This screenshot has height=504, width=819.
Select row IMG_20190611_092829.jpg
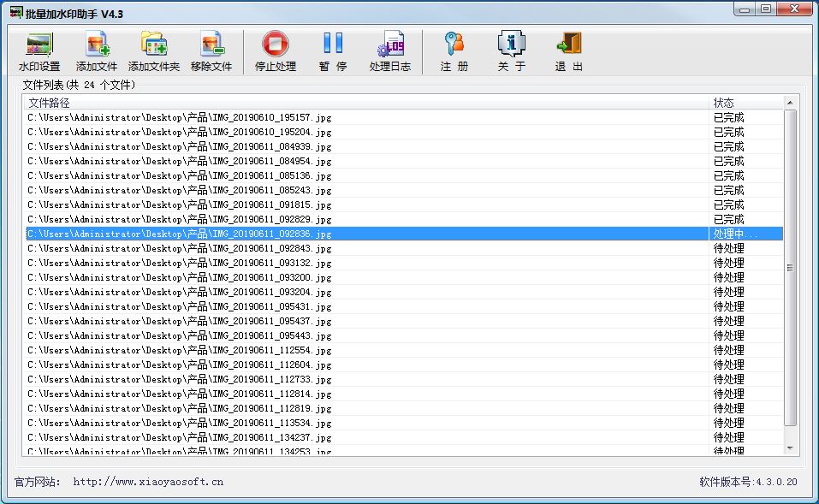(x=404, y=219)
